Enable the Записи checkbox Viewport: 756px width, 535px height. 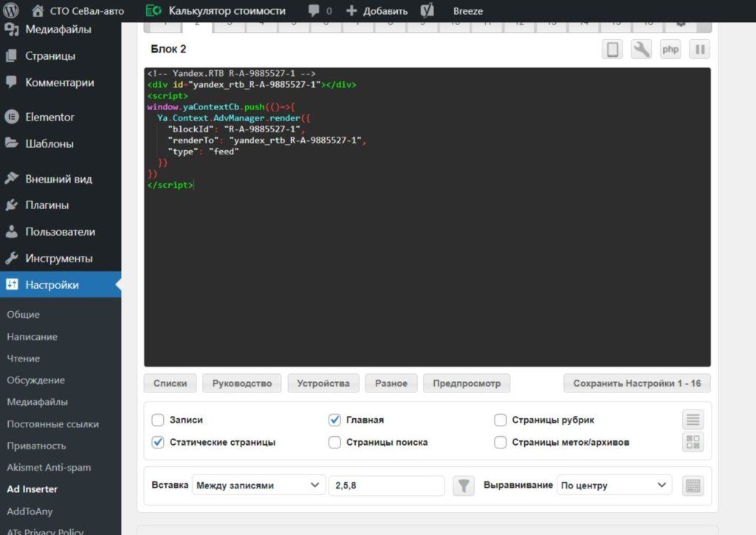[x=158, y=420]
